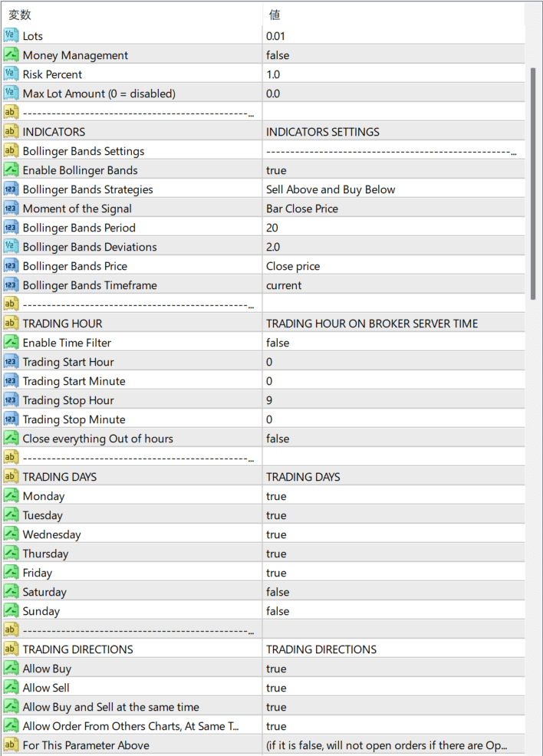The width and height of the screenshot is (543, 756).
Task: Click the Trading Start Hour integer icon
Action: [11, 362]
